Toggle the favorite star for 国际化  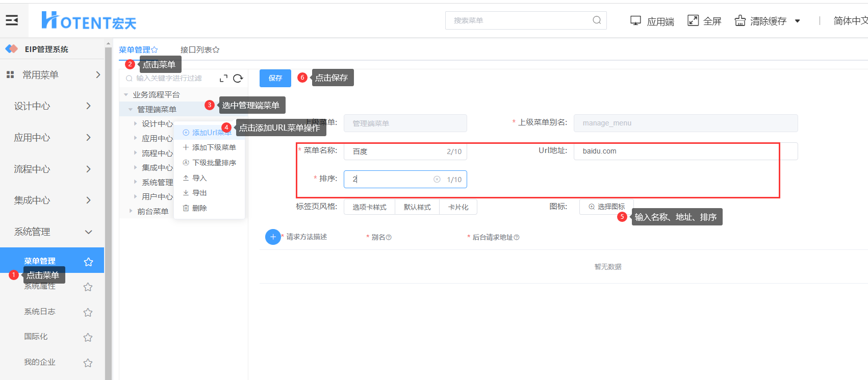pyautogui.click(x=88, y=337)
